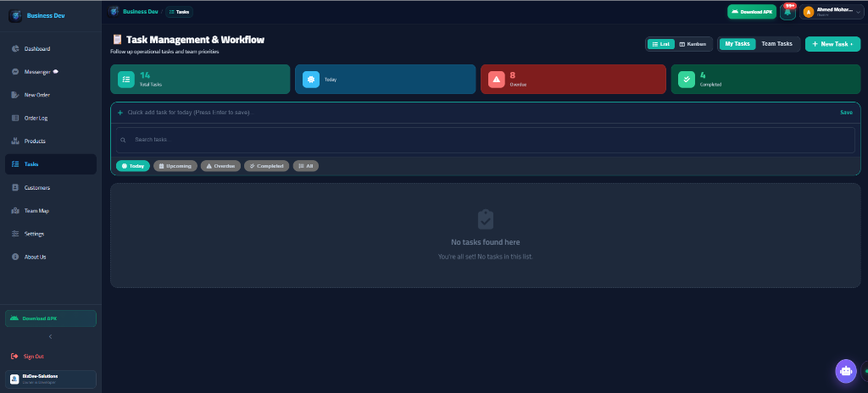The image size is (868, 393).
Task: Click the Completed checkmark card icon
Action: click(x=687, y=80)
